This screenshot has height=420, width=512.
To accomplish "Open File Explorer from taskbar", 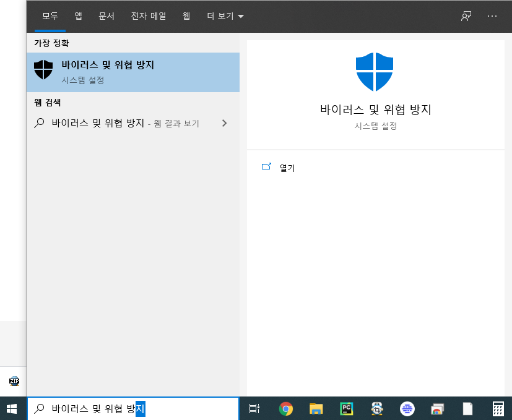I will coord(316,409).
